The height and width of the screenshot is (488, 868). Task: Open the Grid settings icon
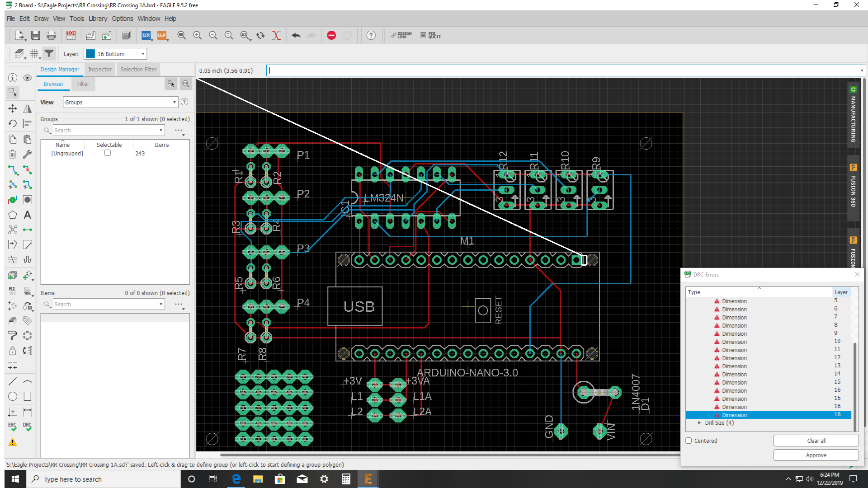(34, 54)
